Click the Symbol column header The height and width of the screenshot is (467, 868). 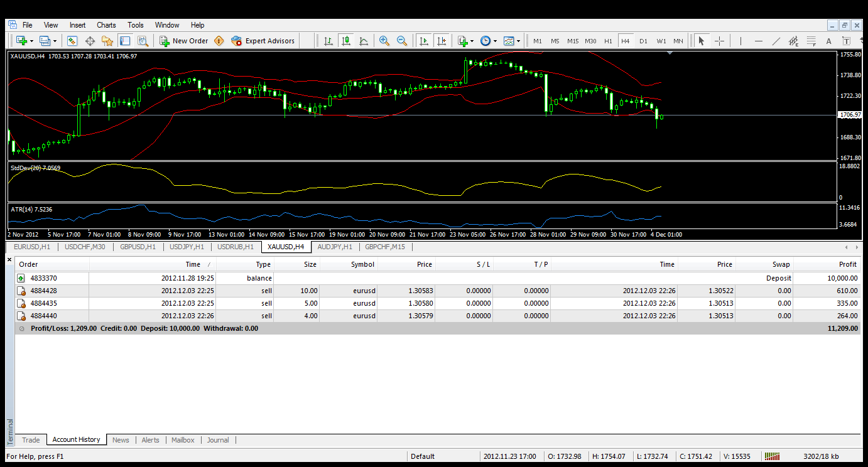pyautogui.click(x=349, y=264)
